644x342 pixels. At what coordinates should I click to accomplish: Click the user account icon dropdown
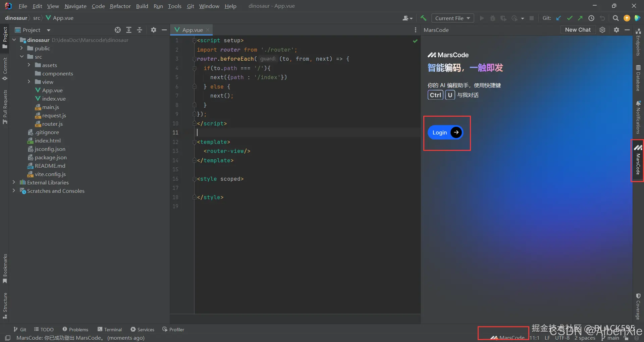click(408, 18)
